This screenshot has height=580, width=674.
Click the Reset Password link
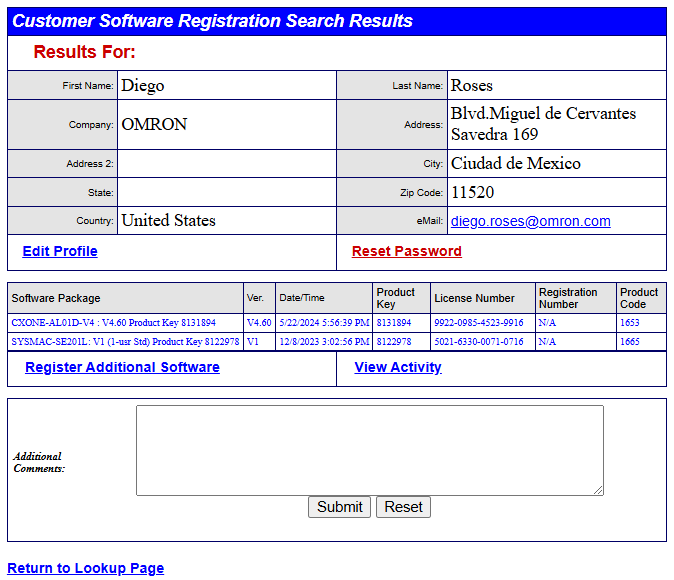click(407, 251)
